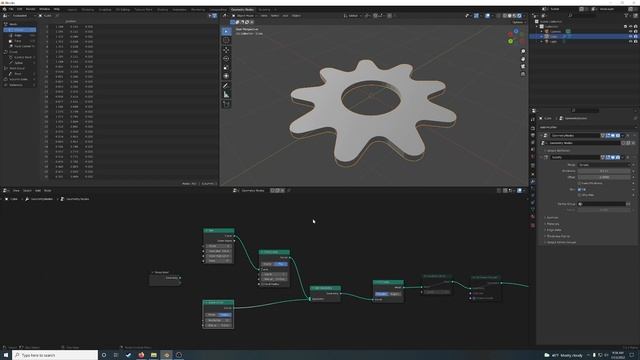Select the 3D Cursor tool
Viewport: 640px width, 360px height.
coord(226,40)
